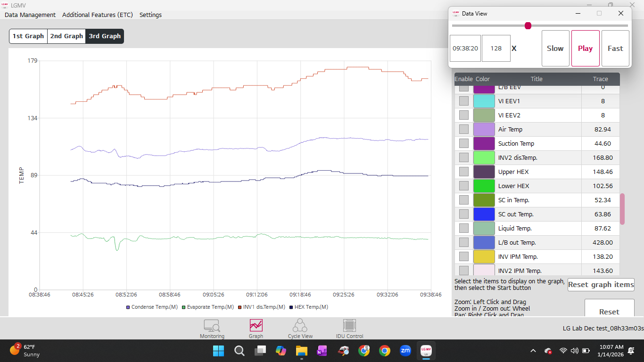Image resolution: width=644 pixels, height=362 pixels.
Task: Enable the Suction Temp checkbox
Action: (463, 143)
